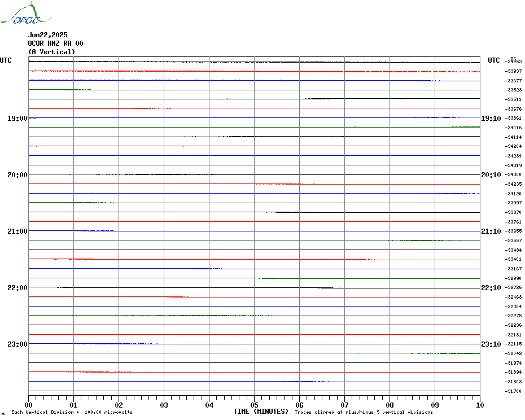
Task: Click the (A Vertical) channel label
Action: click(x=51, y=52)
